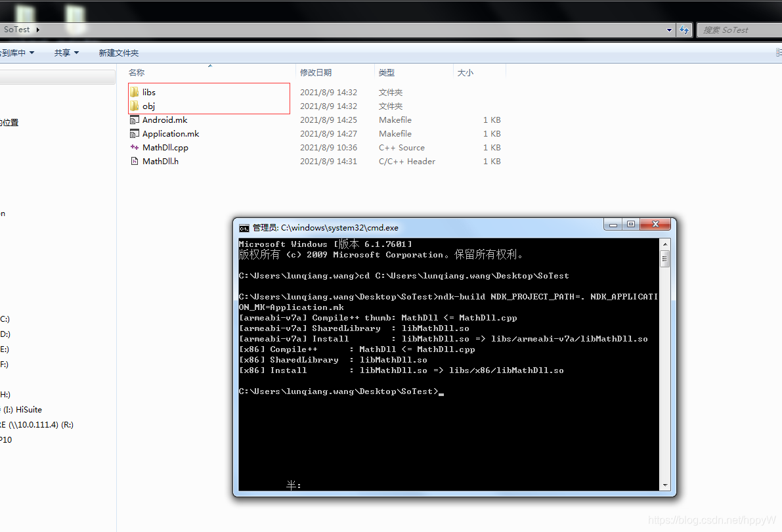Sort files by 修改日期 column header

click(316, 73)
